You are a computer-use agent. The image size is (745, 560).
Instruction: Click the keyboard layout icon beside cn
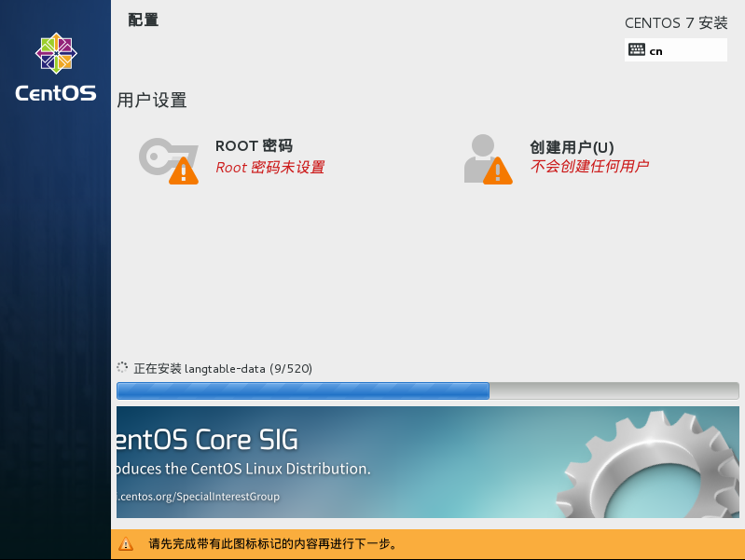tap(637, 50)
